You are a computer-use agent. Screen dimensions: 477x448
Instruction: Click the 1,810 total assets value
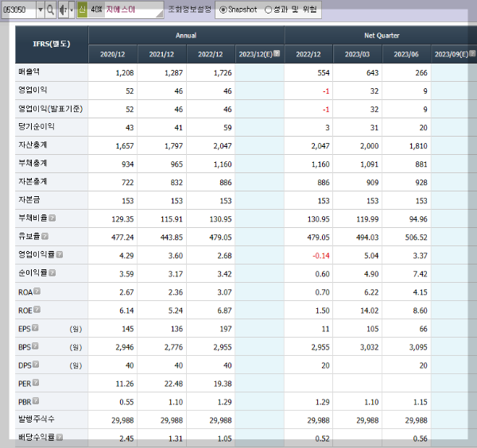click(x=418, y=146)
